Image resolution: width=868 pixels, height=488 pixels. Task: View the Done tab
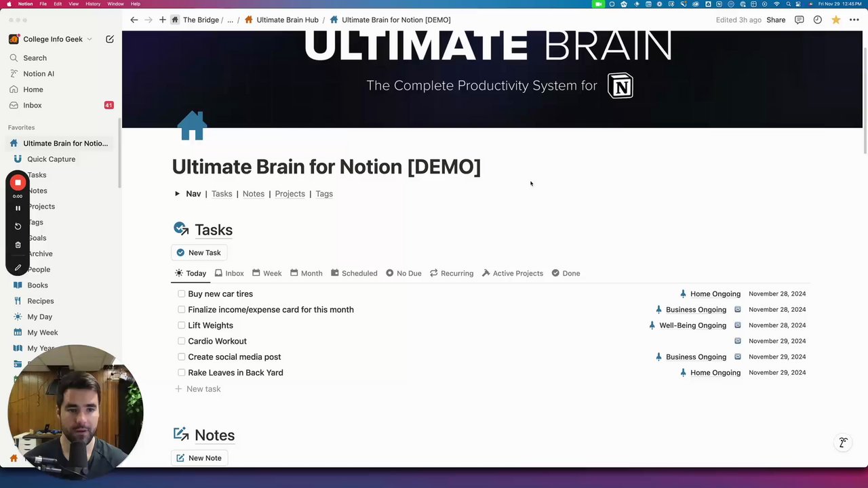pos(566,273)
